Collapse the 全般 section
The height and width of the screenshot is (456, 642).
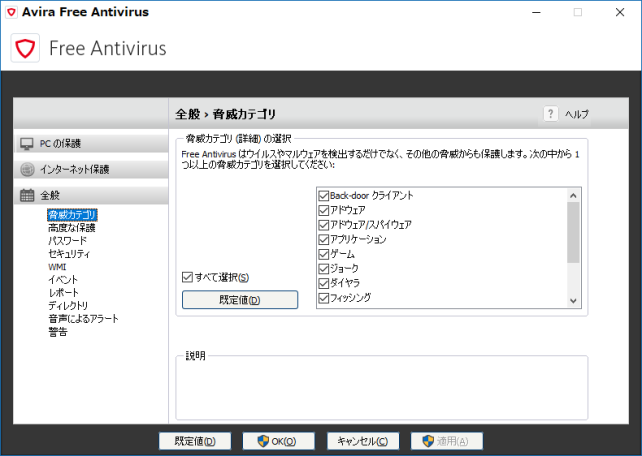pyautogui.click(x=91, y=195)
